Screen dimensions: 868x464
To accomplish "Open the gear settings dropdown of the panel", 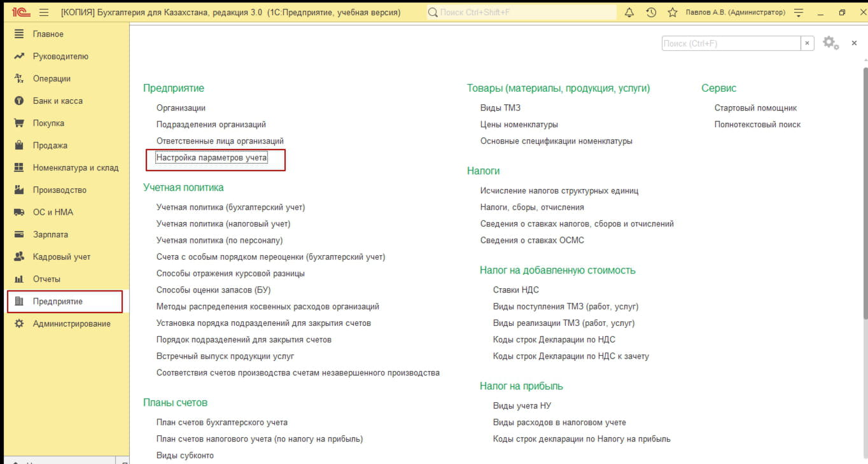I will coord(830,43).
